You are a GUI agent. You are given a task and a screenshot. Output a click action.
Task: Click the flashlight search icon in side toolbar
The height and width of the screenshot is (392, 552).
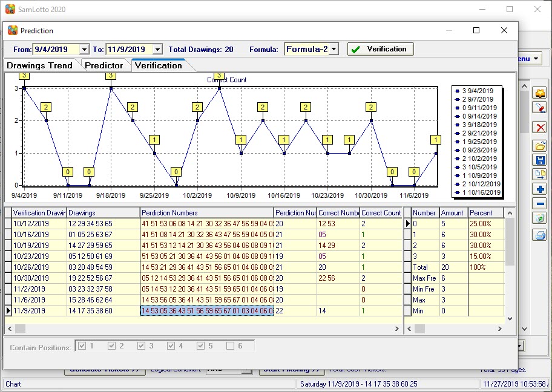pos(540,107)
